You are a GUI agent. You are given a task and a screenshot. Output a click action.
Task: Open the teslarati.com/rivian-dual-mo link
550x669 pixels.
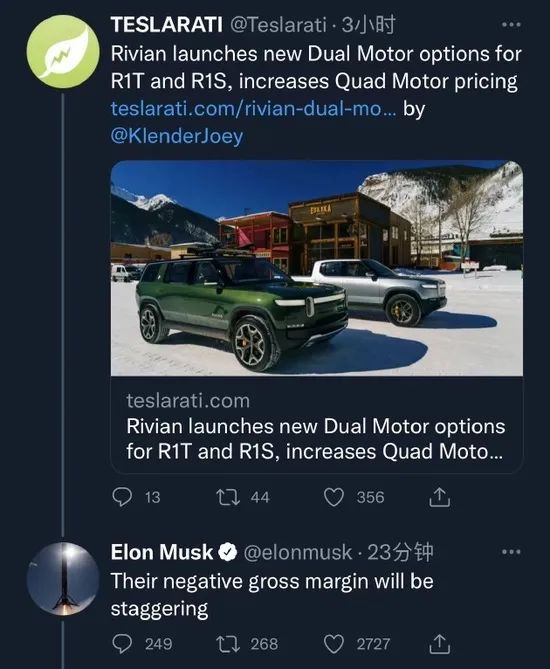pos(253,109)
